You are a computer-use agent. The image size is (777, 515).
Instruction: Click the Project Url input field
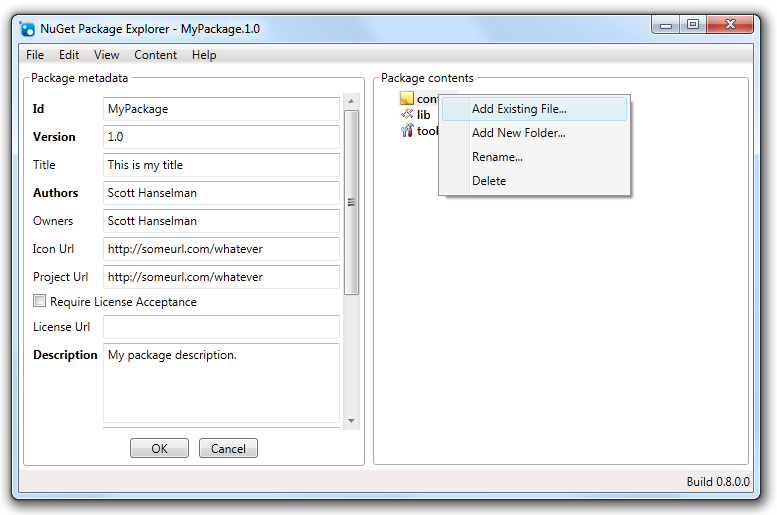[221, 277]
